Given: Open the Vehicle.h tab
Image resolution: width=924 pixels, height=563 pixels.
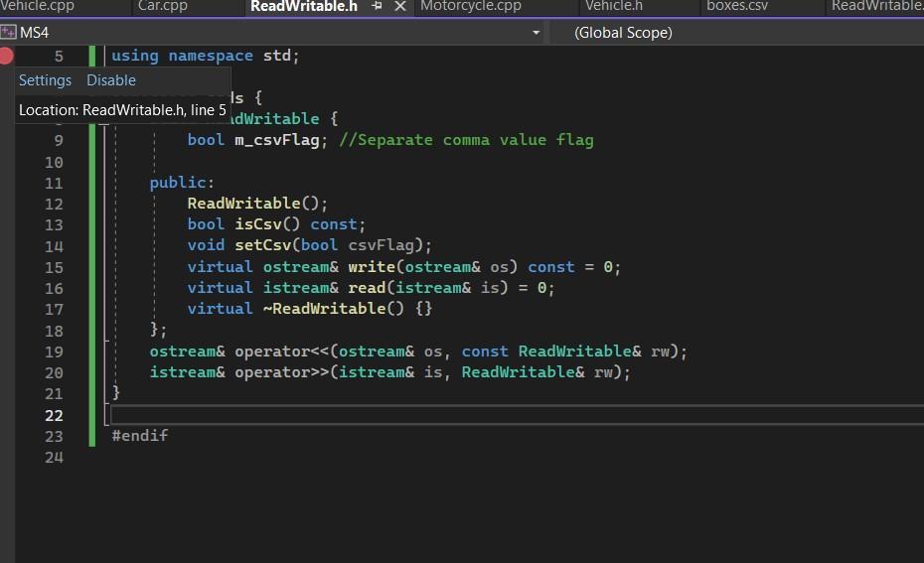Looking at the screenshot, I should click(614, 7).
